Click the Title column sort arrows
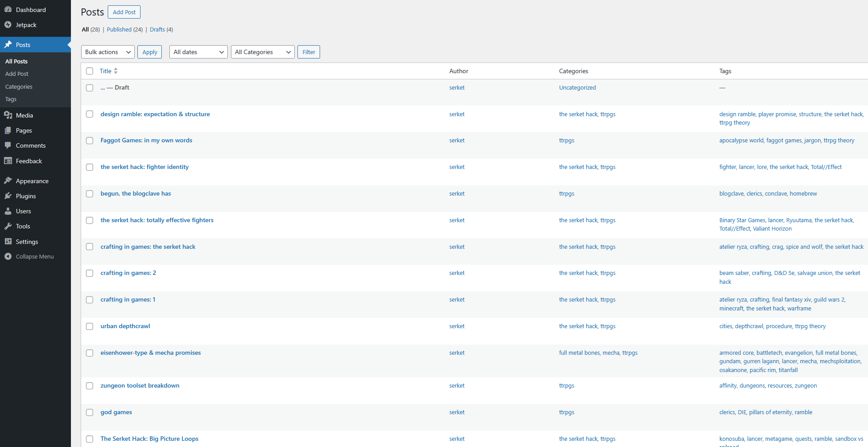Image resolution: width=868 pixels, height=447 pixels. coord(116,71)
